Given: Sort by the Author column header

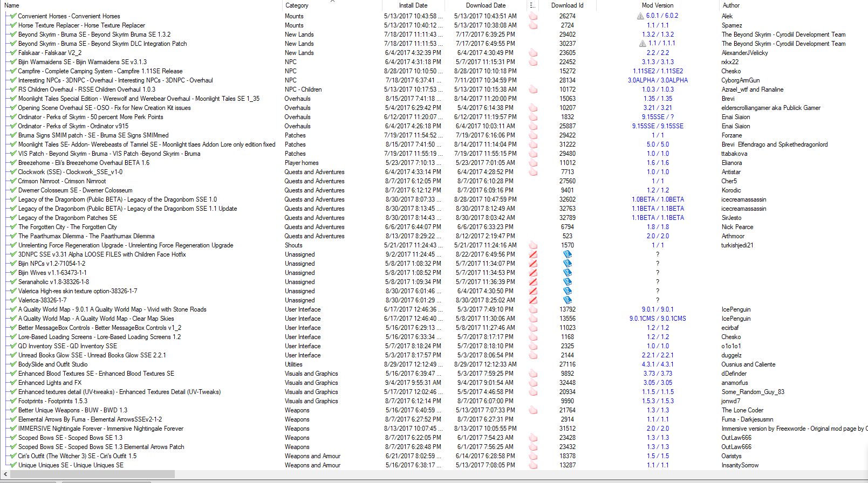Looking at the screenshot, I should (x=794, y=5).
